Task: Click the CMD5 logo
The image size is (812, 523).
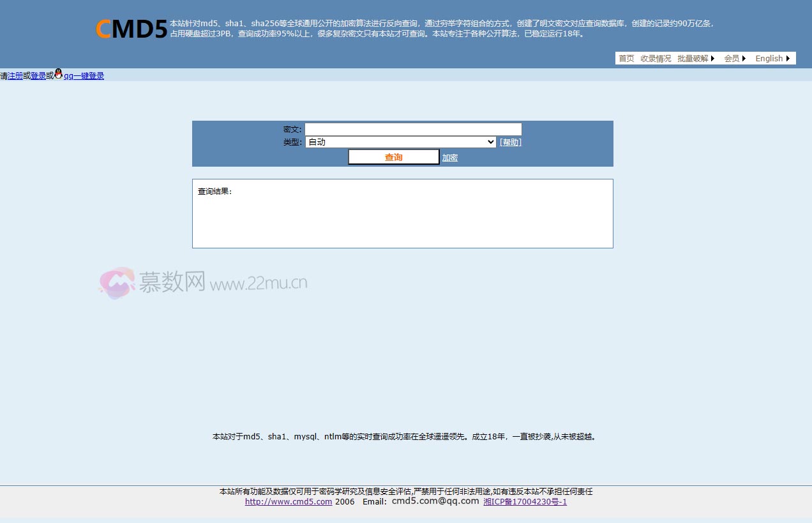Action: click(131, 29)
